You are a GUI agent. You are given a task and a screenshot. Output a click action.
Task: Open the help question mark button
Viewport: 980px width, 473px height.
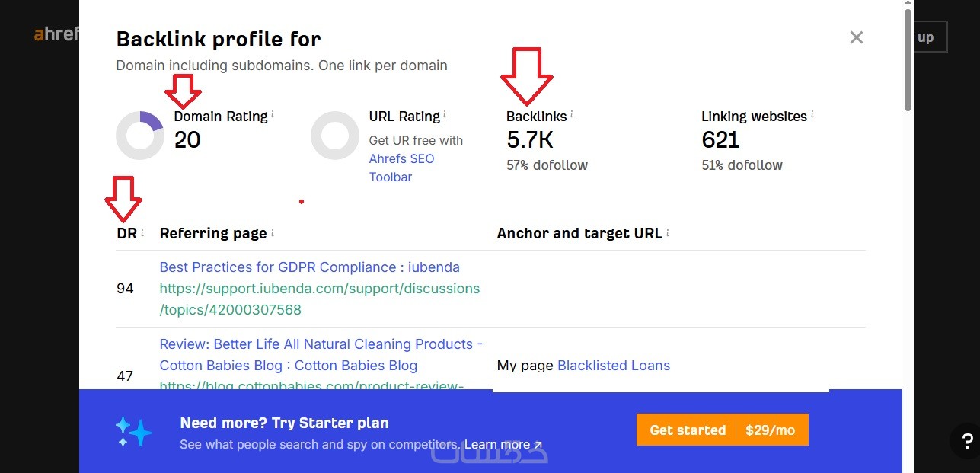(x=966, y=440)
